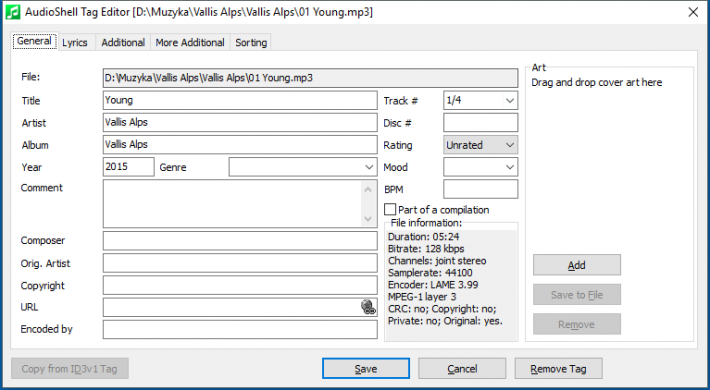Click Copy from ID3v1 Tag button

pos(70,369)
